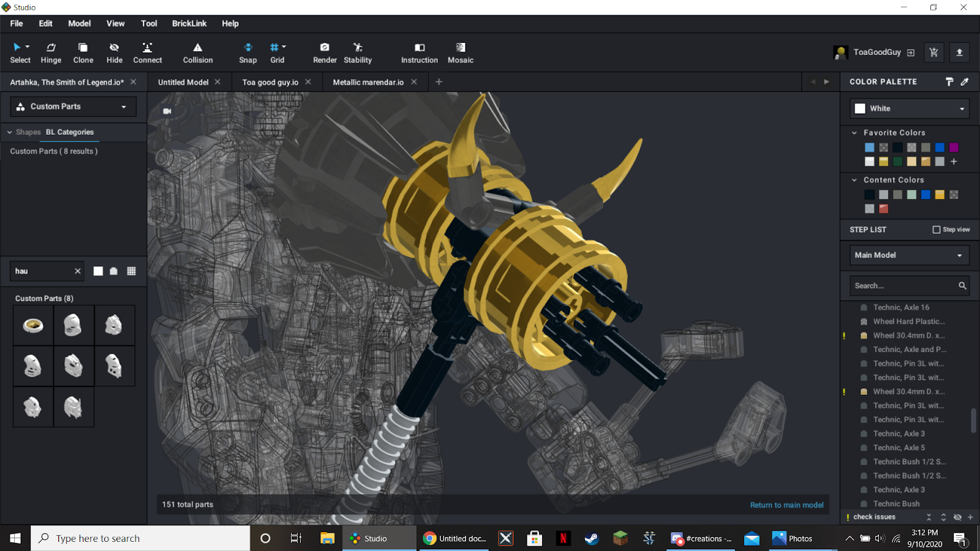The width and height of the screenshot is (980, 551).
Task: Open Windows Start menu
Action: pos(15,538)
